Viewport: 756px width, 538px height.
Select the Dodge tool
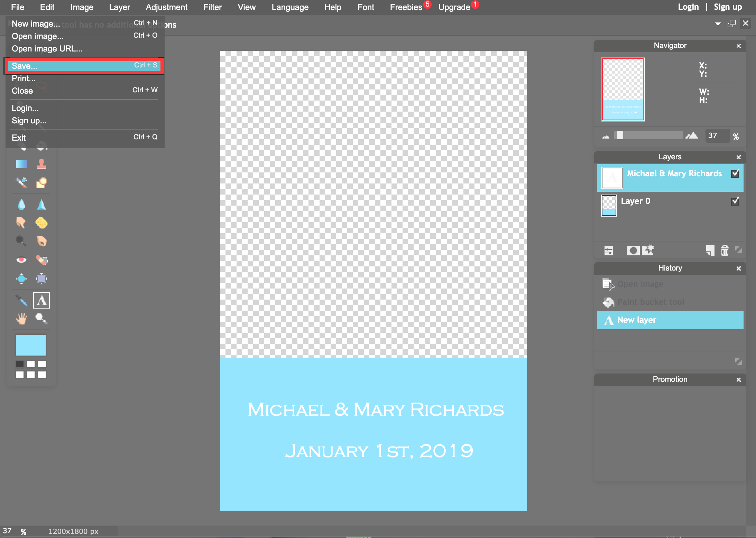[x=21, y=241]
